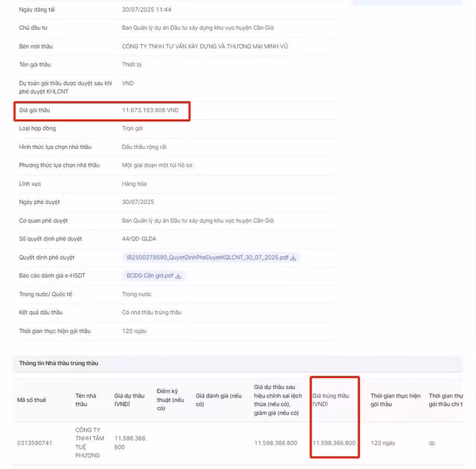Click download icon next to BCDG Cần giờ.pdf

pyautogui.click(x=178, y=275)
